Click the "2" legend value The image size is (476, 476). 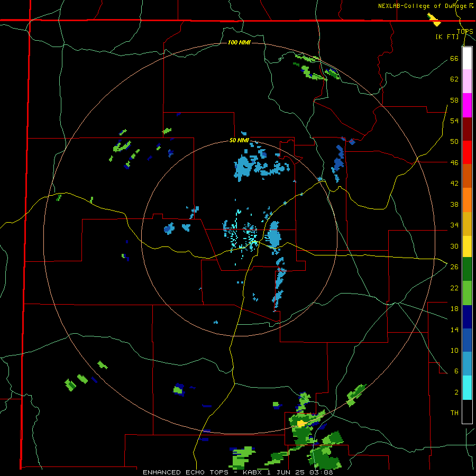[456, 392]
